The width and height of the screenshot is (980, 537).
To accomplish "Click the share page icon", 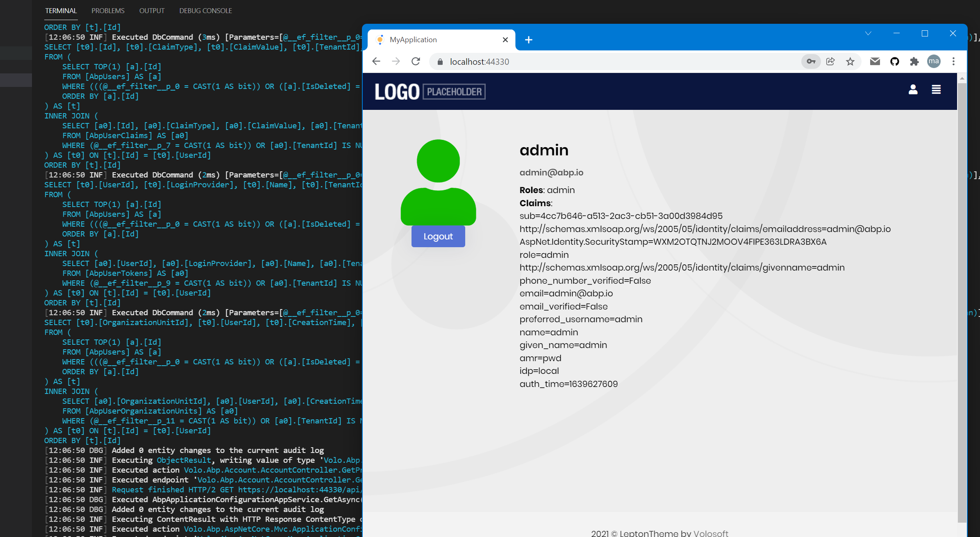I will (x=830, y=61).
